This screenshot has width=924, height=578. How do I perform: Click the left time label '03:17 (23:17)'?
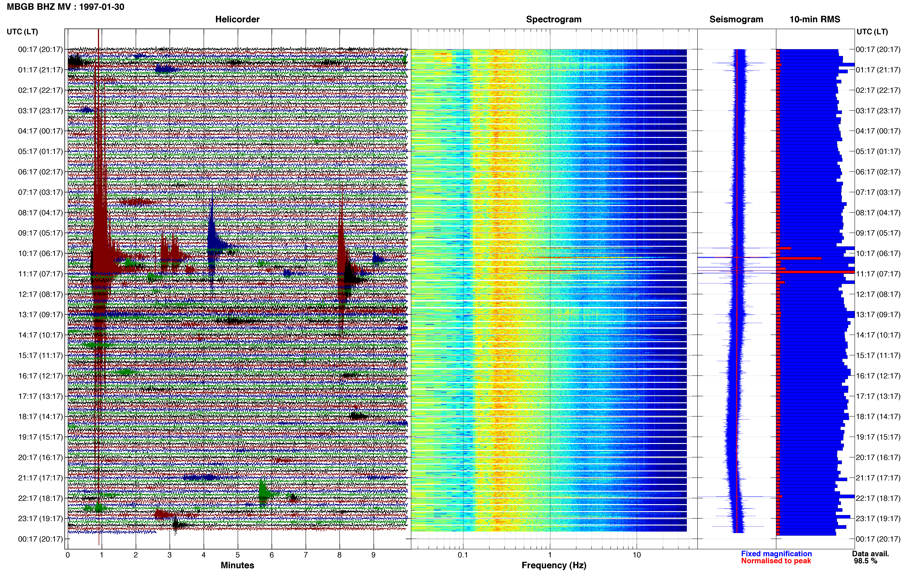41,110
